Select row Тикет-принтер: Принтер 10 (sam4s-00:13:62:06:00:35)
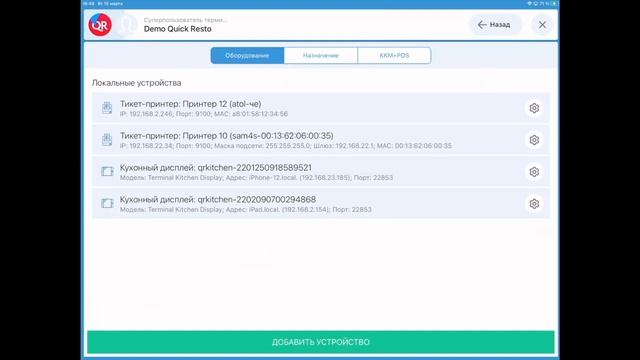 [x=321, y=140]
